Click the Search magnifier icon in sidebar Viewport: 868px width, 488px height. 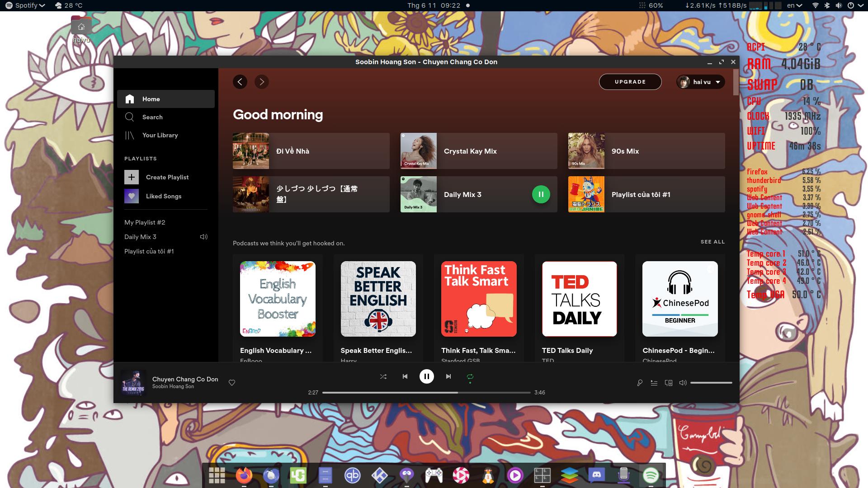tap(130, 117)
